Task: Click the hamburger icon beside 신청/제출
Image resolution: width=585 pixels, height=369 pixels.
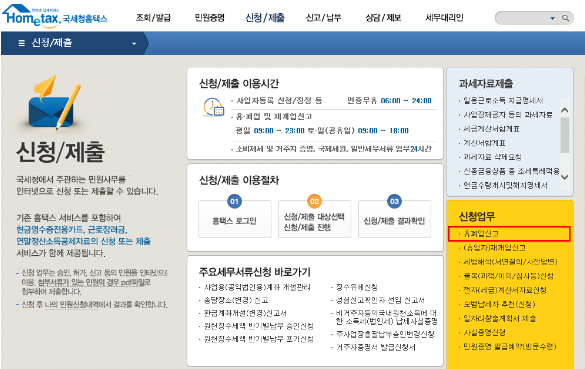Action: point(22,43)
